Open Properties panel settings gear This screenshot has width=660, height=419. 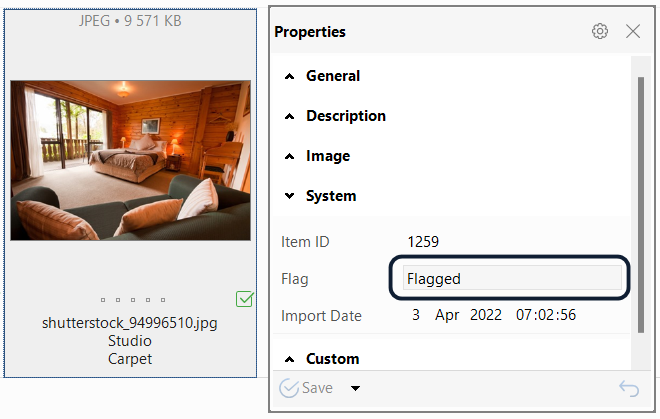(600, 31)
